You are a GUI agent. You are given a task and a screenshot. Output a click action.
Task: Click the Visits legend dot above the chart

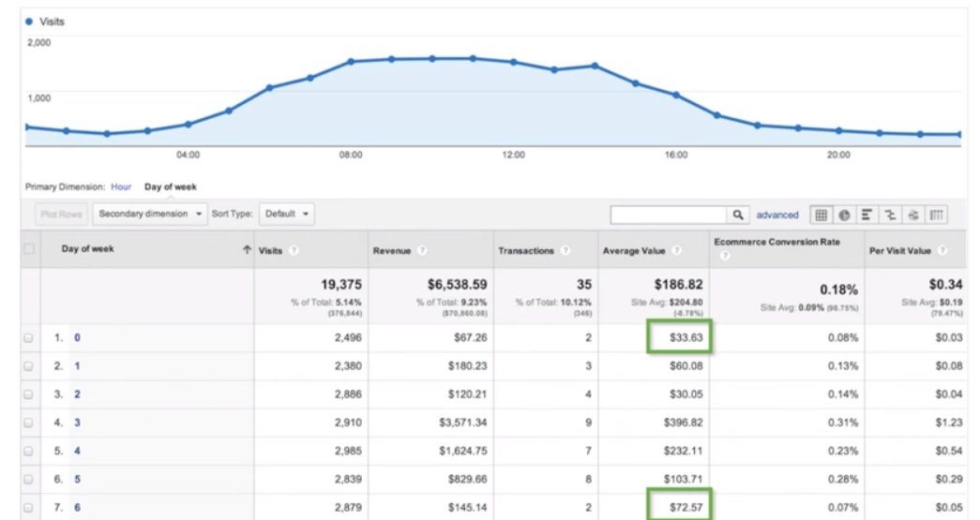pyautogui.click(x=29, y=22)
